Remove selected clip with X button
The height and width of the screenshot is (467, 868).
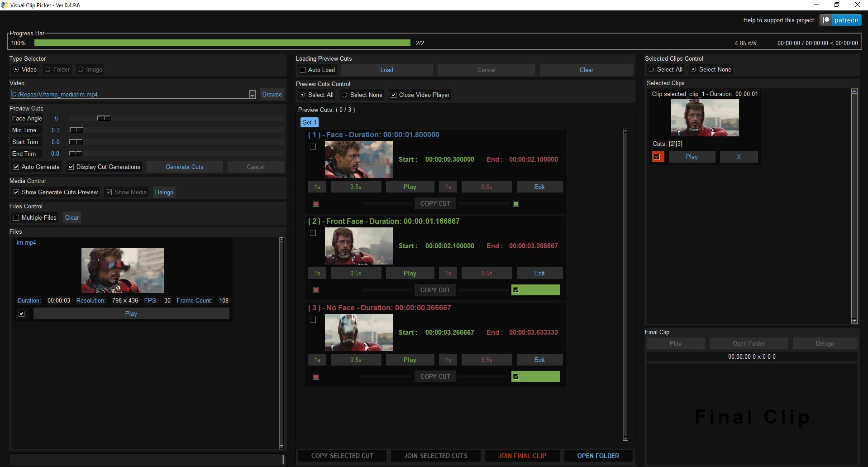[739, 157]
